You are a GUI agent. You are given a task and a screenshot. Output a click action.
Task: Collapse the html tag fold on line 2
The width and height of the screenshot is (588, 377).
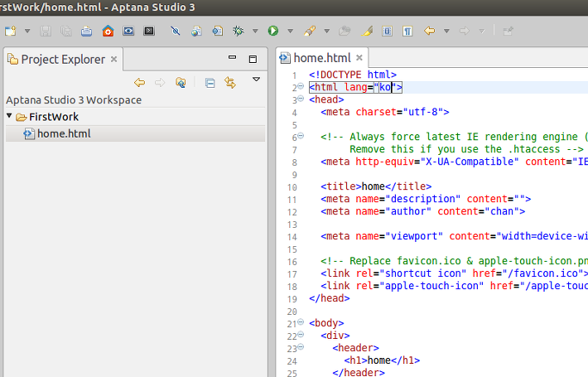301,86
